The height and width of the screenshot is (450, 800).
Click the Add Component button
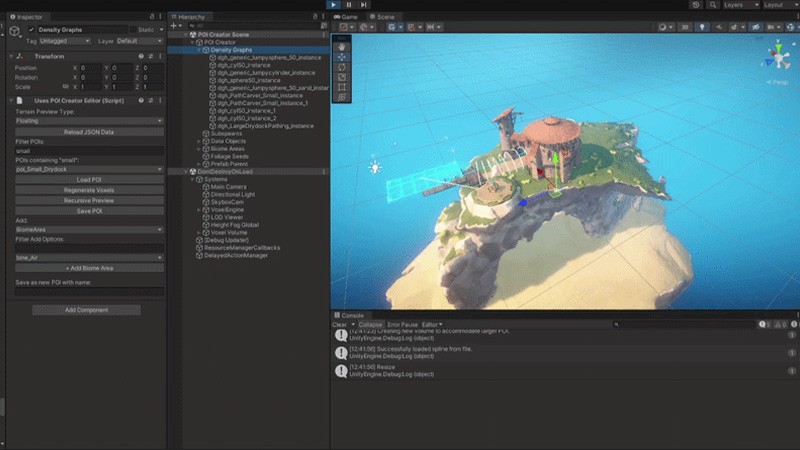(x=85, y=310)
